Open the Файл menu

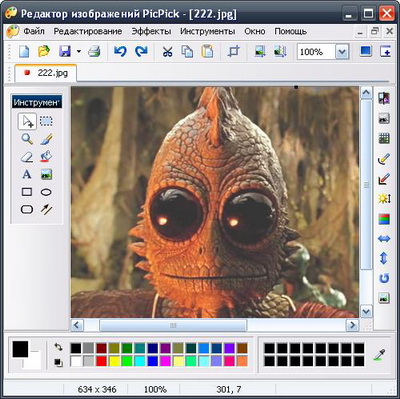(34, 31)
